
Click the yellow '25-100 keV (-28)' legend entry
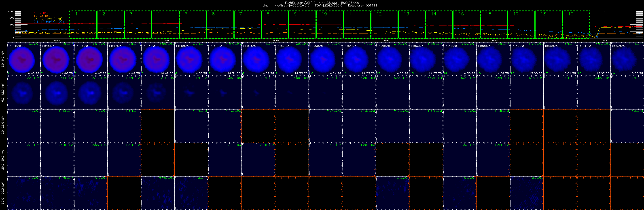point(48,19)
